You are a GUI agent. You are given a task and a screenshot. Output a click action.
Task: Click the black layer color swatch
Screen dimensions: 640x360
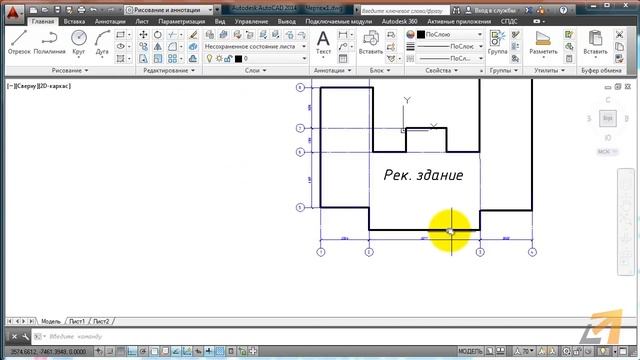238,59
